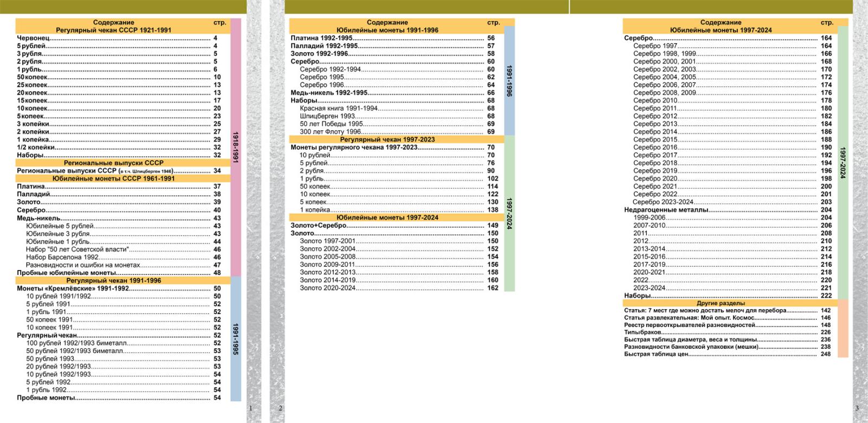Click the pink 1918-1991 side tab
Viewport: 868px width, 423px height.
(235, 146)
